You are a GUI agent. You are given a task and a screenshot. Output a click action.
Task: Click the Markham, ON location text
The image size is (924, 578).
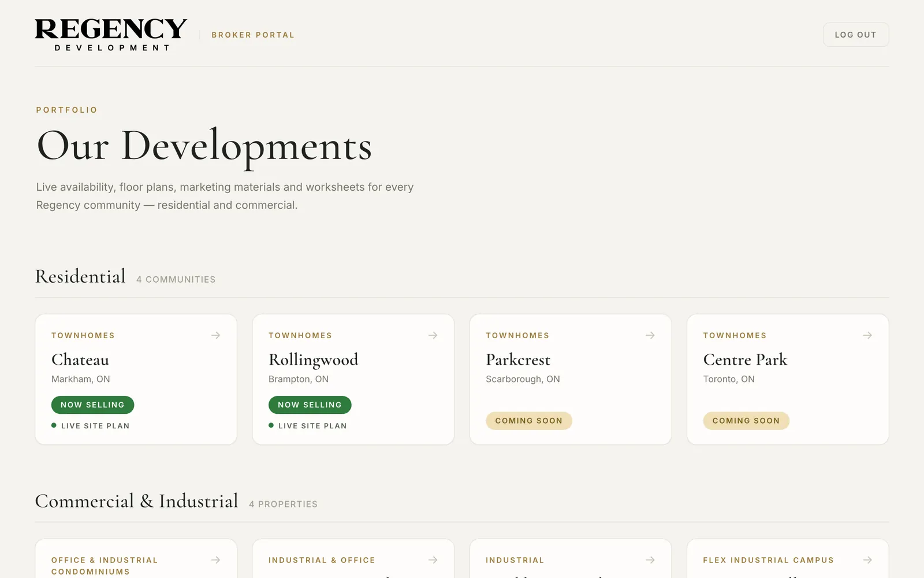(x=81, y=379)
